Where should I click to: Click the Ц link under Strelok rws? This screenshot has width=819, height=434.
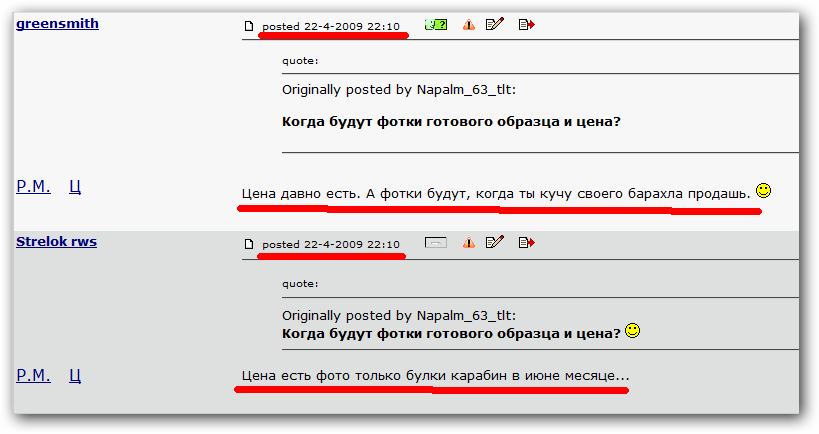[x=75, y=375]
